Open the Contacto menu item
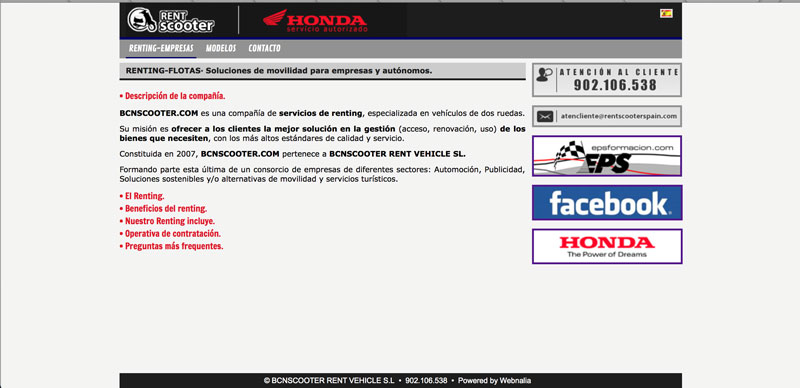The height and width of the screenshot is (388, 800). [264, 48]
